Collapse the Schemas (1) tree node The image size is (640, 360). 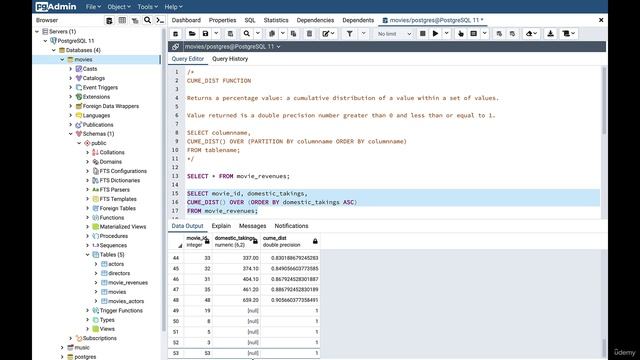pyautogui.click(x=71, y=134)
